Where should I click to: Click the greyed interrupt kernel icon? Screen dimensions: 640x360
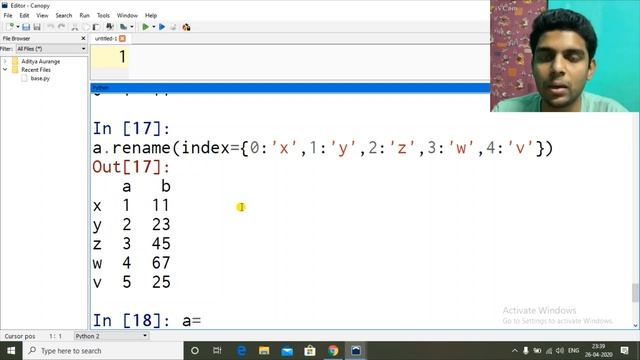pyautogui.click(x=173, y=27)
